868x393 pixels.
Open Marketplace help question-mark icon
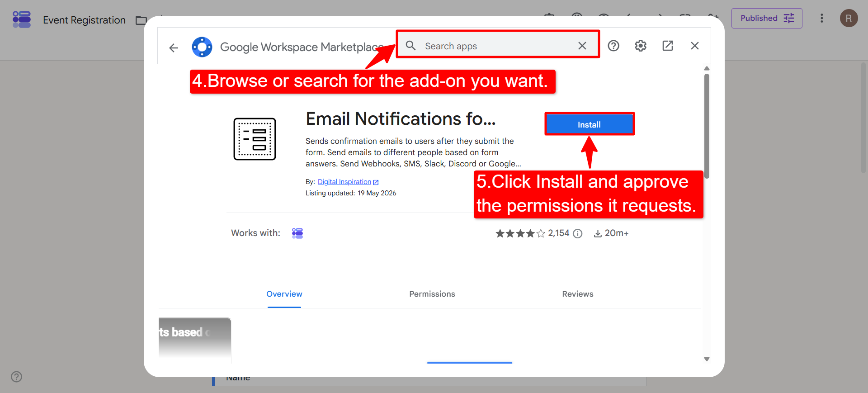coord(613,46)
